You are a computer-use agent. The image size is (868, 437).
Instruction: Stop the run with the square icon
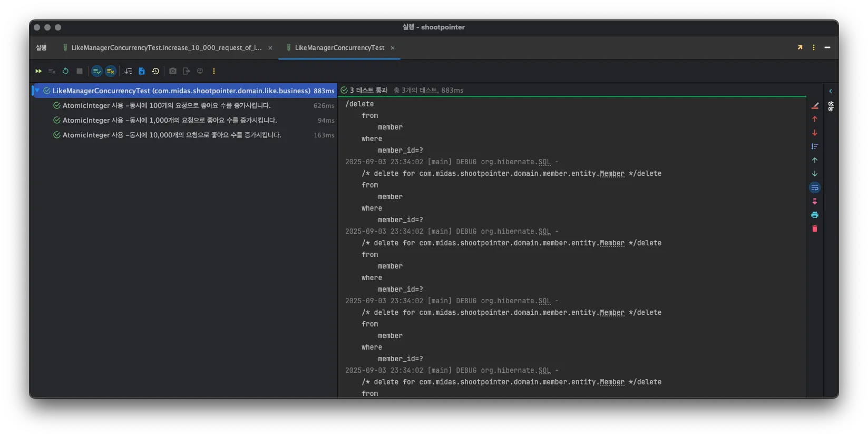coord(80,71)
